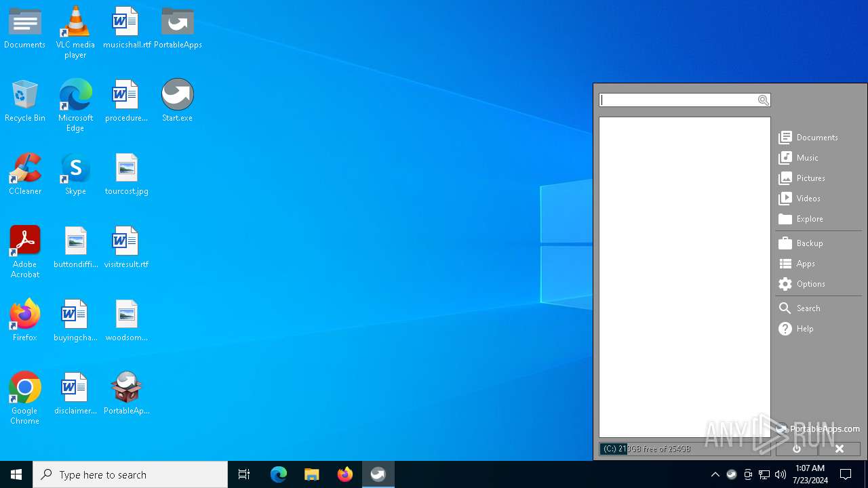Select the Documents desktop icon
This screenshot has height=488, width=868.
(x=25, y=28)
